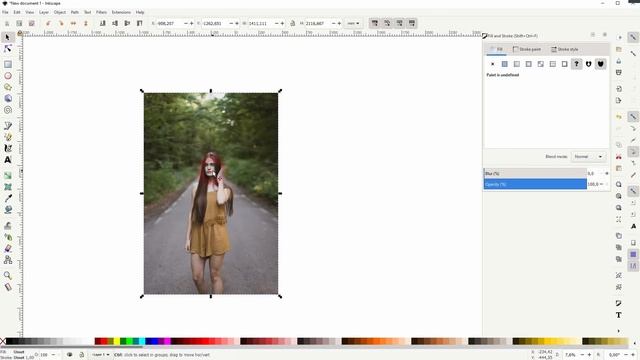Image resolution: width=640 pixels, height=360 pixels.
Task: Select the Ellipse tool
Action: point(7,76)
